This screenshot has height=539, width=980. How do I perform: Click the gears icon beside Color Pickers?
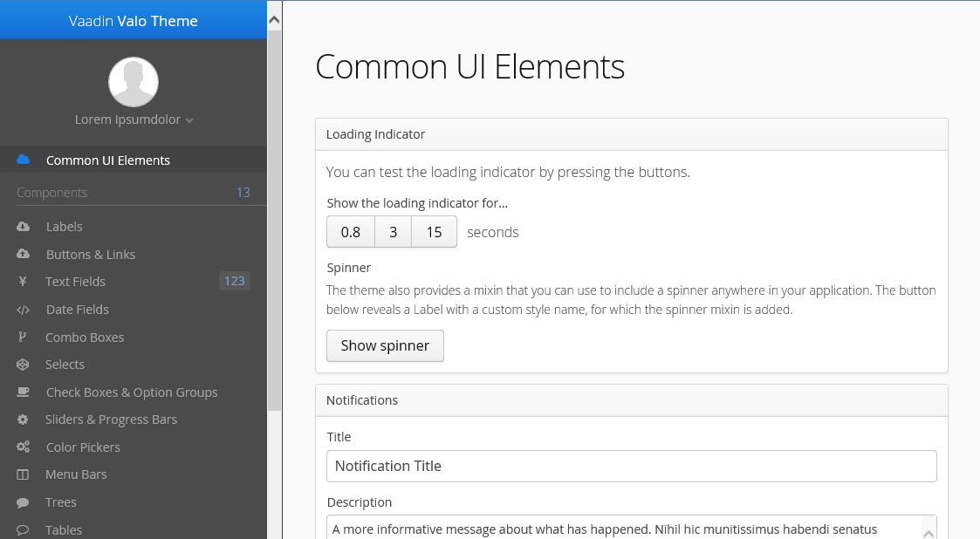24,447
